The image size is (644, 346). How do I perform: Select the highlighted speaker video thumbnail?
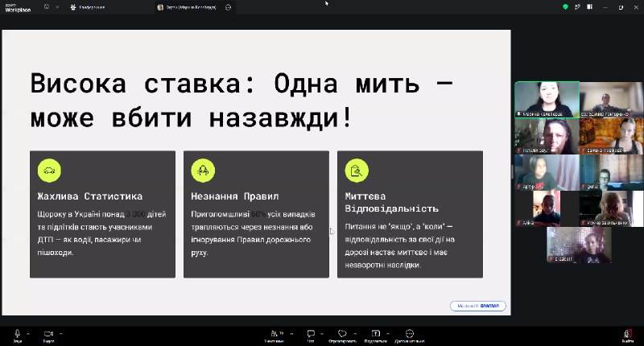547,99
